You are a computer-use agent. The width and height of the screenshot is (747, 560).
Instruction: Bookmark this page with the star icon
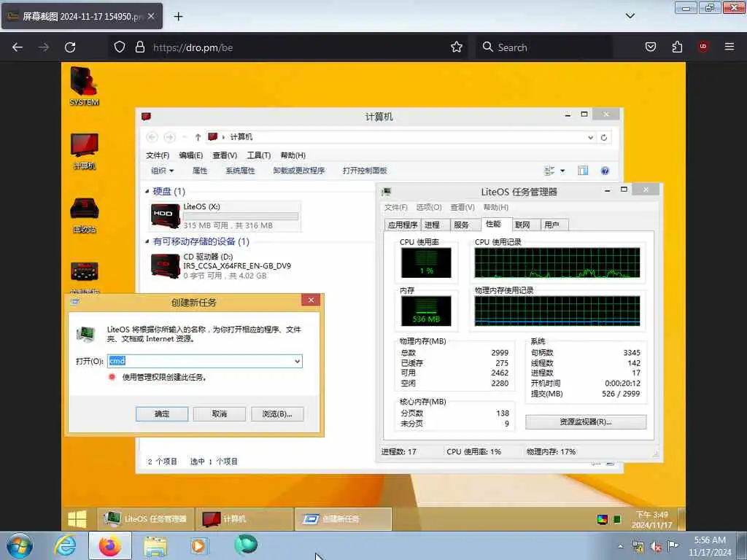(x=457, y=47)
